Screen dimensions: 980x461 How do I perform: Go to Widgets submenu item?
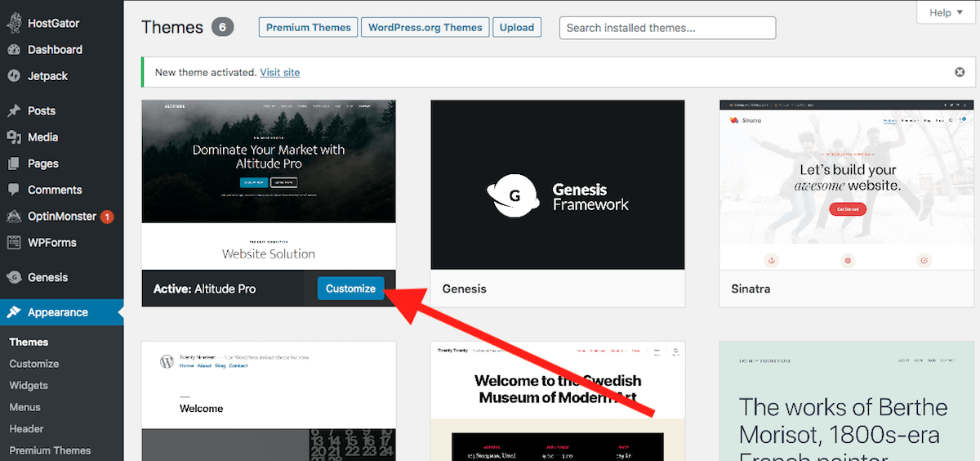pos(29,385)
